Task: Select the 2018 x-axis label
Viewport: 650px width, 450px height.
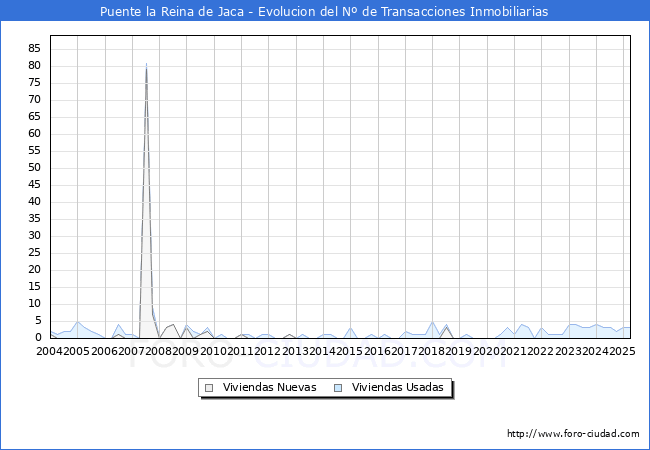Action: [x=432, y=351]
